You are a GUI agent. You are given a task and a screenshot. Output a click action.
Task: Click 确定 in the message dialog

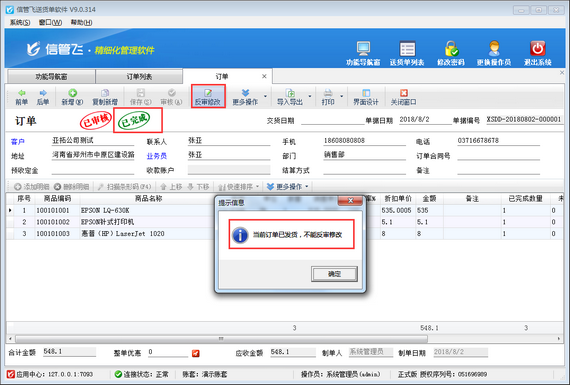coord(334,274)
